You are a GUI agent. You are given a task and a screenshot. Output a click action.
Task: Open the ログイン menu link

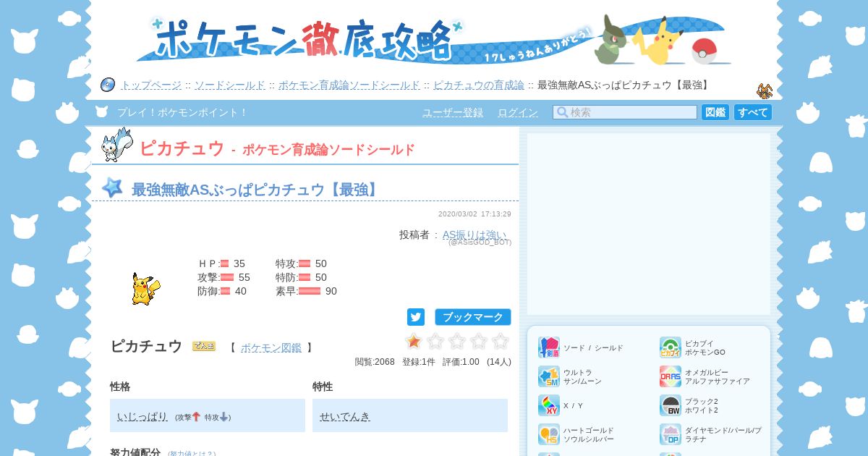point(518,112)
